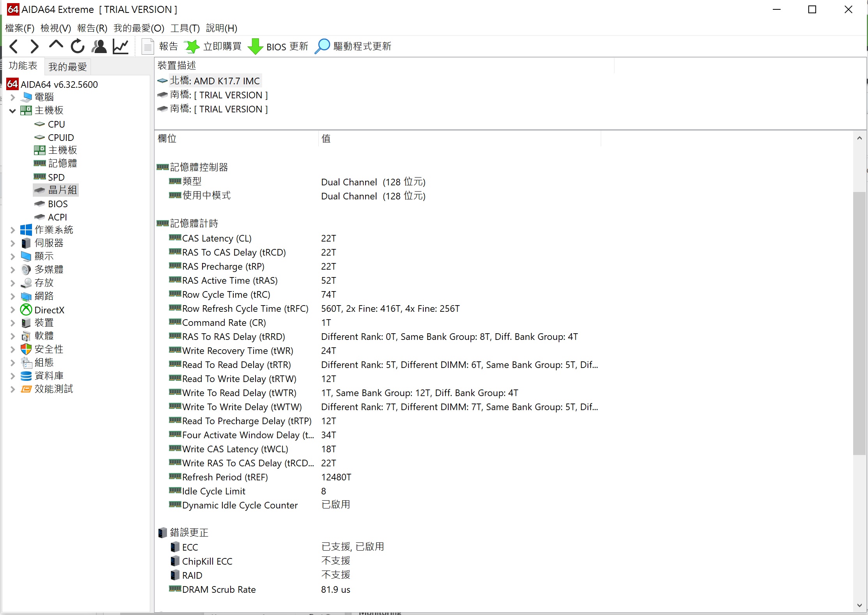Open the 檢視(V) menu
868x615 pixels.
click(56, 28)
